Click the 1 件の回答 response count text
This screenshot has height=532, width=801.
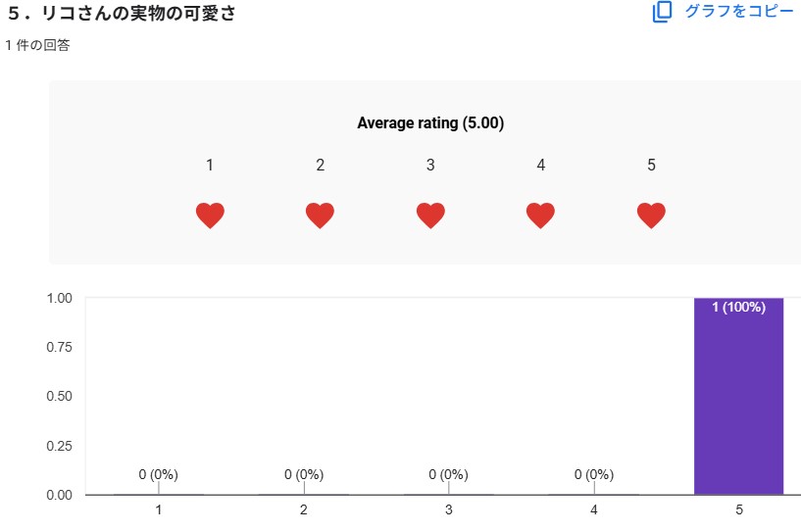[37, 46]
